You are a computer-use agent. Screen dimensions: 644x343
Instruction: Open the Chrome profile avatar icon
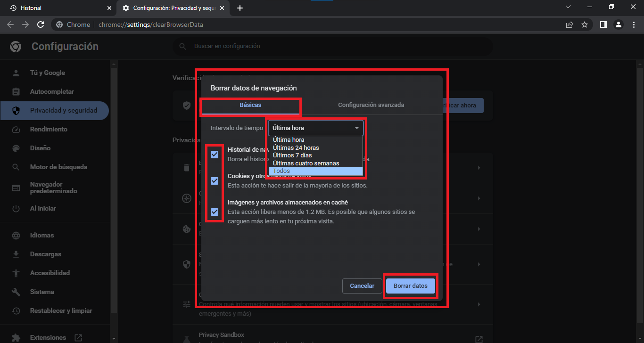tap(619, 24)
